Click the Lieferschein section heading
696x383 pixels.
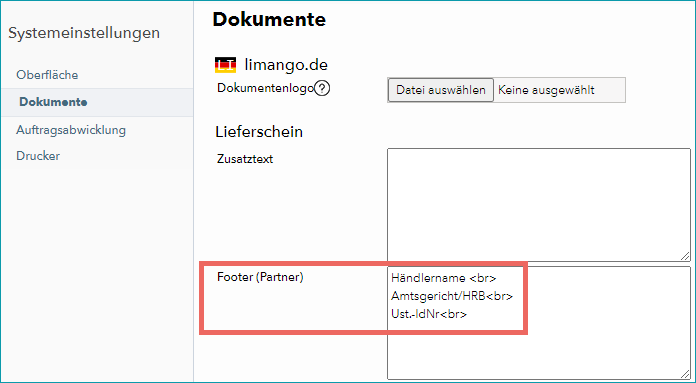click(x=259, y=131)
